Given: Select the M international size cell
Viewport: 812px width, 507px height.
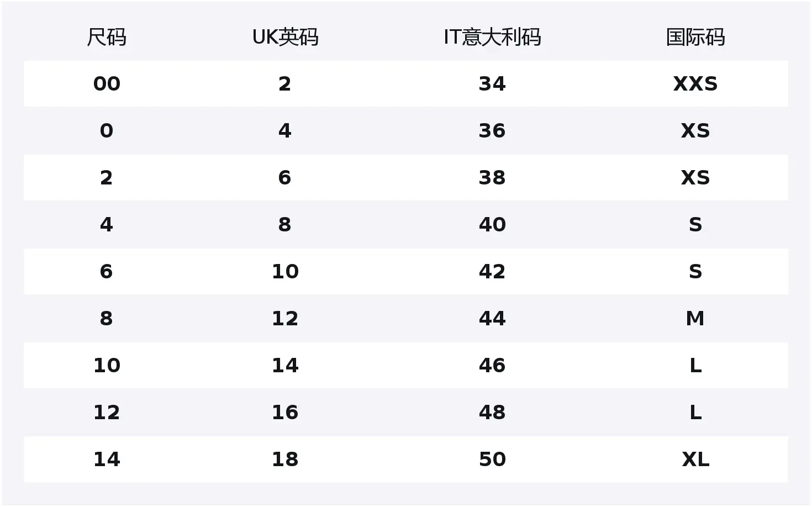Looking at the screenshot, I should (x=695, y=319).
